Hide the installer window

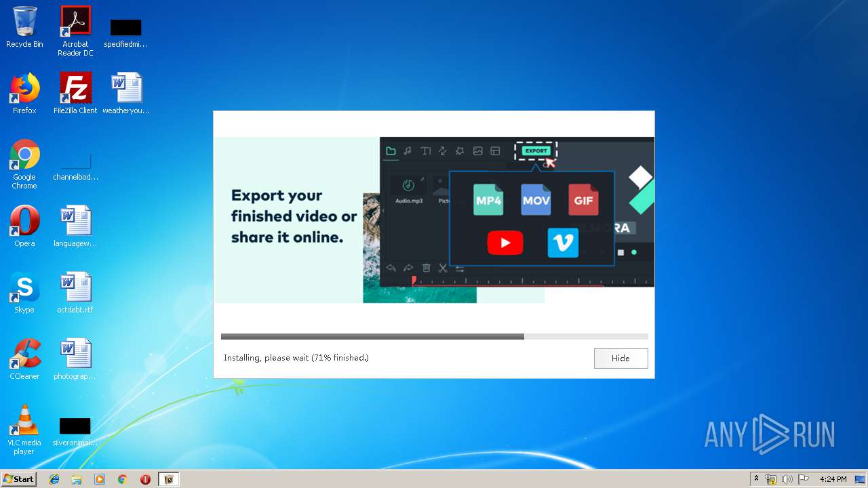(620, 358)
